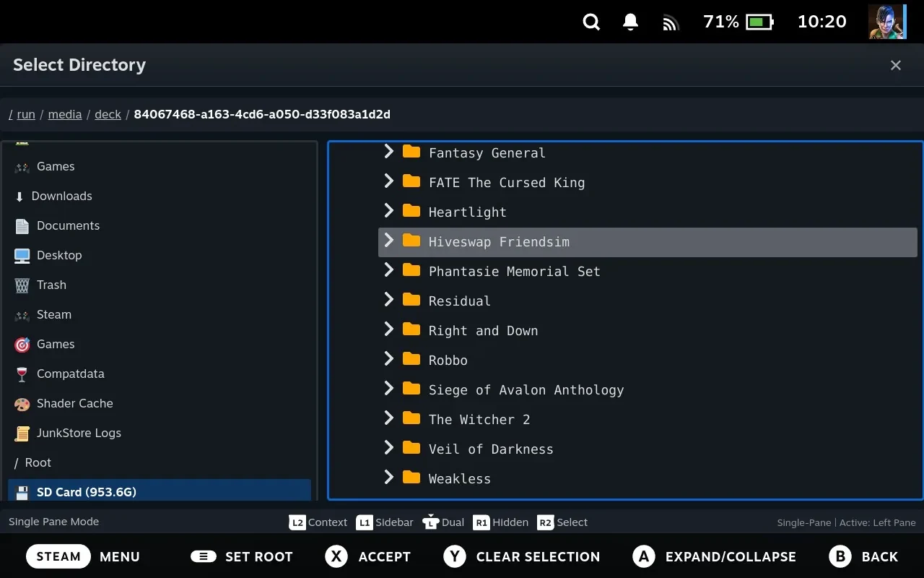Click the Weakless folder icon

point(411,477)
